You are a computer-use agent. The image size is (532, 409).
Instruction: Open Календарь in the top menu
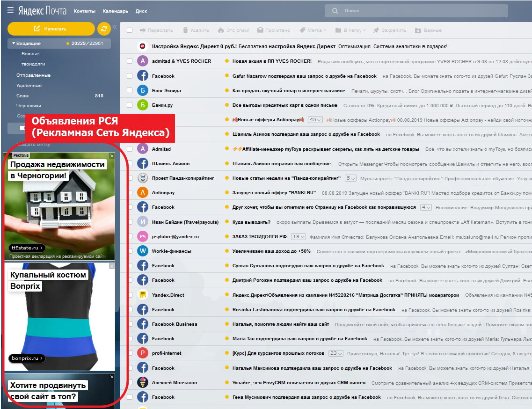click(116, 11)
